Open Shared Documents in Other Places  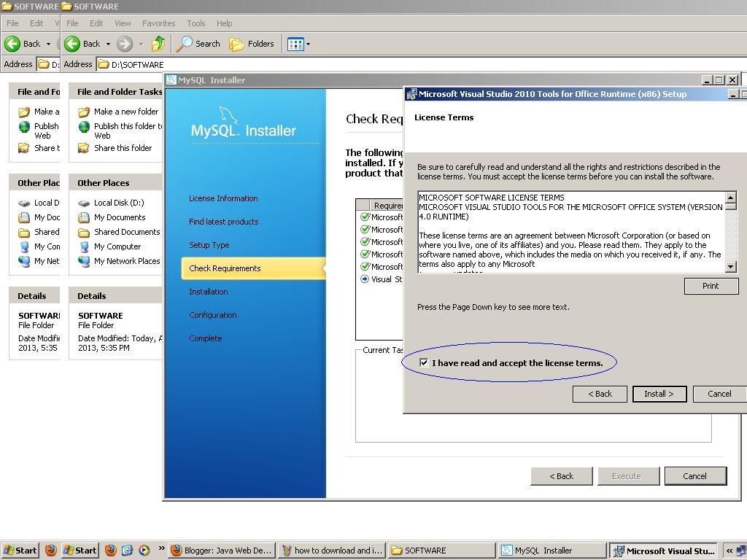pos(127,232)
